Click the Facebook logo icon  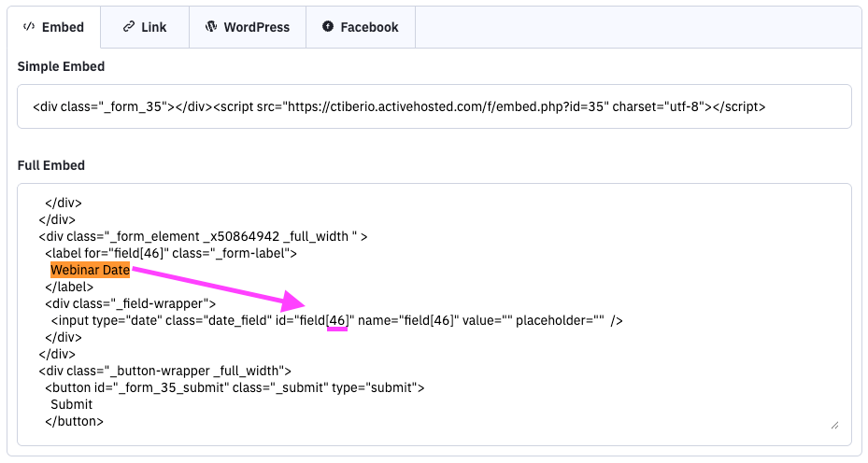pos(328,27)
